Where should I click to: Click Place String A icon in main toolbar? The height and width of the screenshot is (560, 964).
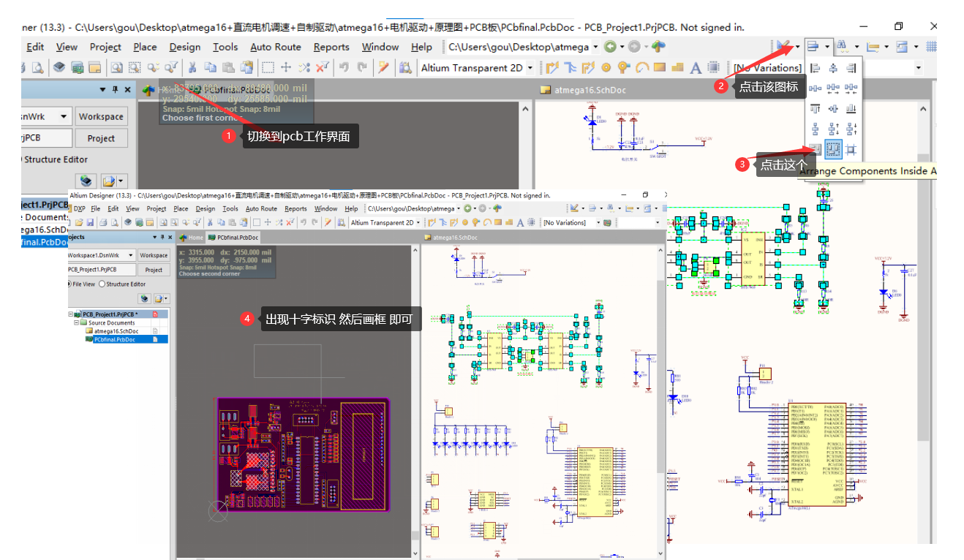tap(696, 68)
